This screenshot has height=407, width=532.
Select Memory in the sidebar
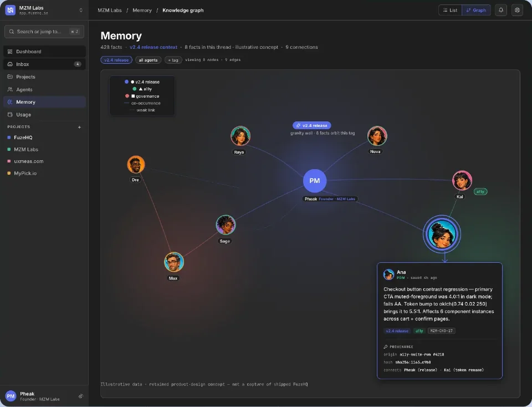(44, 102)
